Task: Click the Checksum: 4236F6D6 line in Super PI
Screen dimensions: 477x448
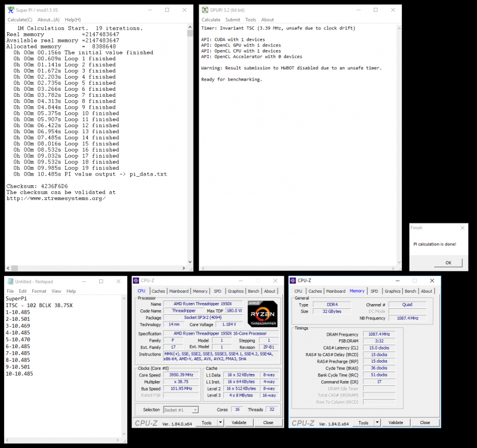Action: pyautogui.click(x=37, y=186)
